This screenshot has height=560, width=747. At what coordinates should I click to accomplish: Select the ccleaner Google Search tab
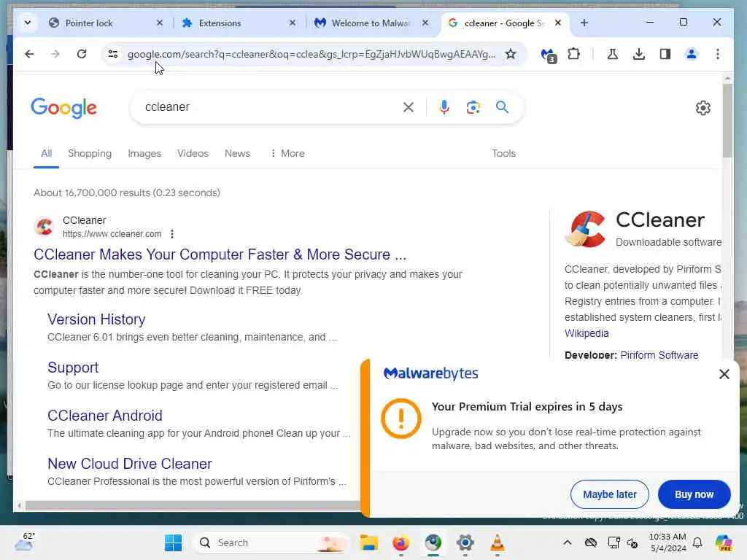tap(505, 23)
